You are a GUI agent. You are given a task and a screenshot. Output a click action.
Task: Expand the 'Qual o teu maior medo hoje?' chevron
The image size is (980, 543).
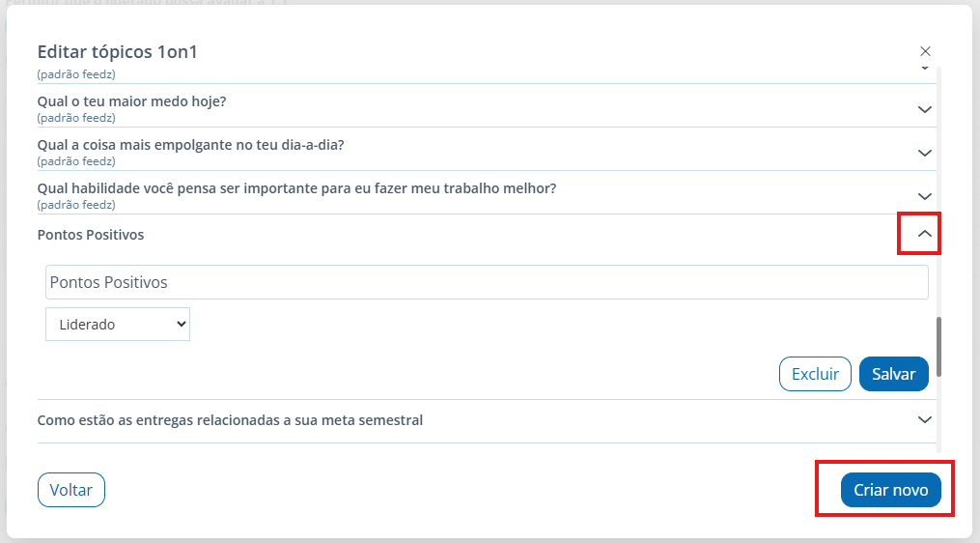[x=924, y=109]
